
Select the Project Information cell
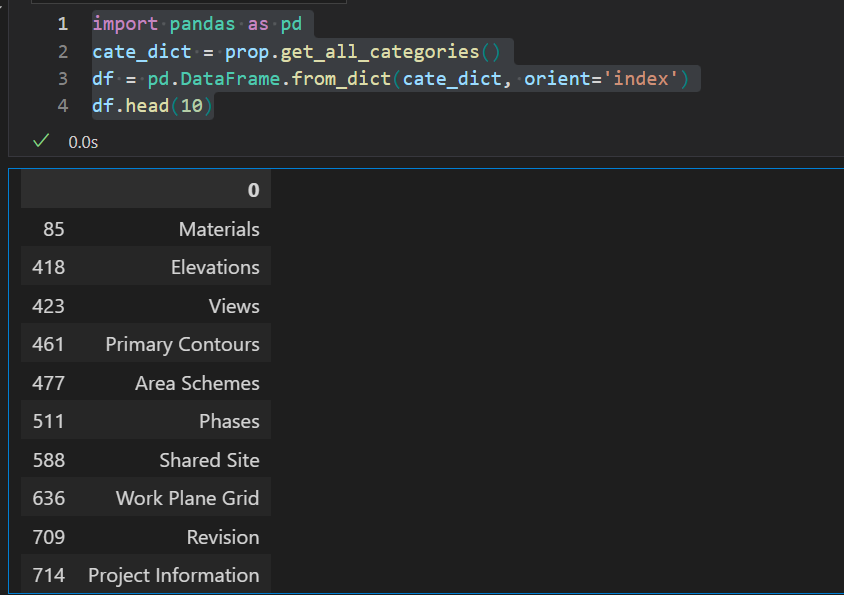click(x=173, y=575)
